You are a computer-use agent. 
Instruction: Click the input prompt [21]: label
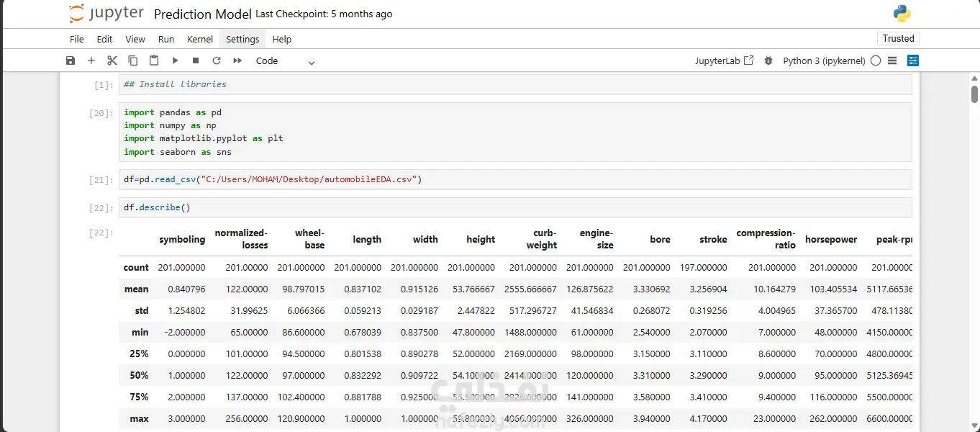pyautogui.click(x=101, y=180)
